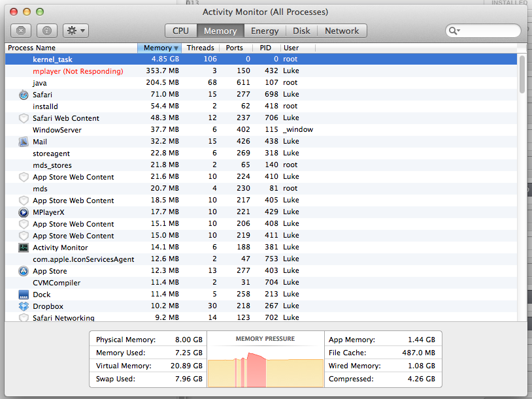The image size is (532, 399).
Task: Click icon of App Store Web Content 15.1 MB
Action: (x=24, y=224)
